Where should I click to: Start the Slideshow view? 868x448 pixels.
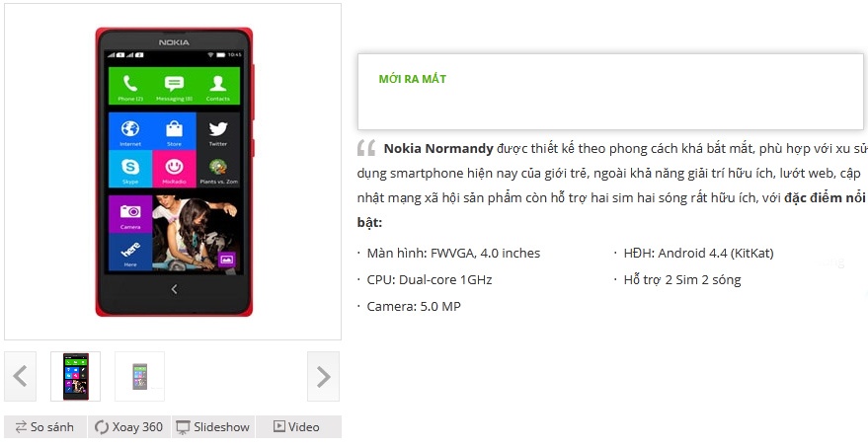tap(213, 427)
